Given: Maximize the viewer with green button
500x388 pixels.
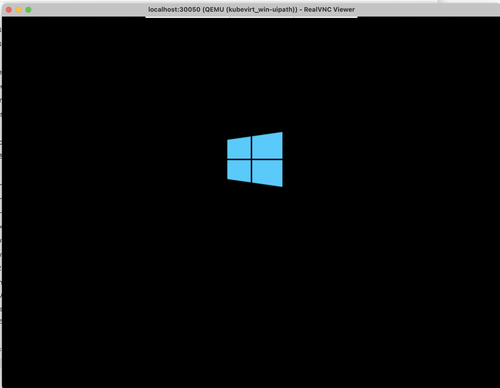Looking at the screenshot, I should pos(28,10).
